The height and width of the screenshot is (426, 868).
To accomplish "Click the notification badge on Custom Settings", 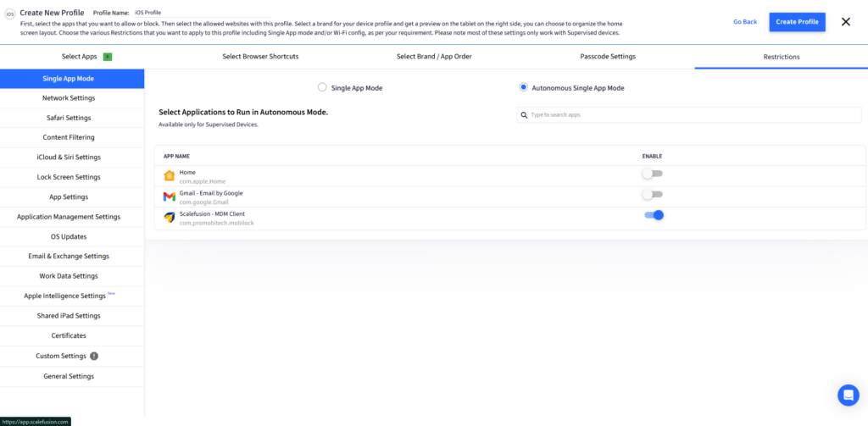I will coord(94,357).
